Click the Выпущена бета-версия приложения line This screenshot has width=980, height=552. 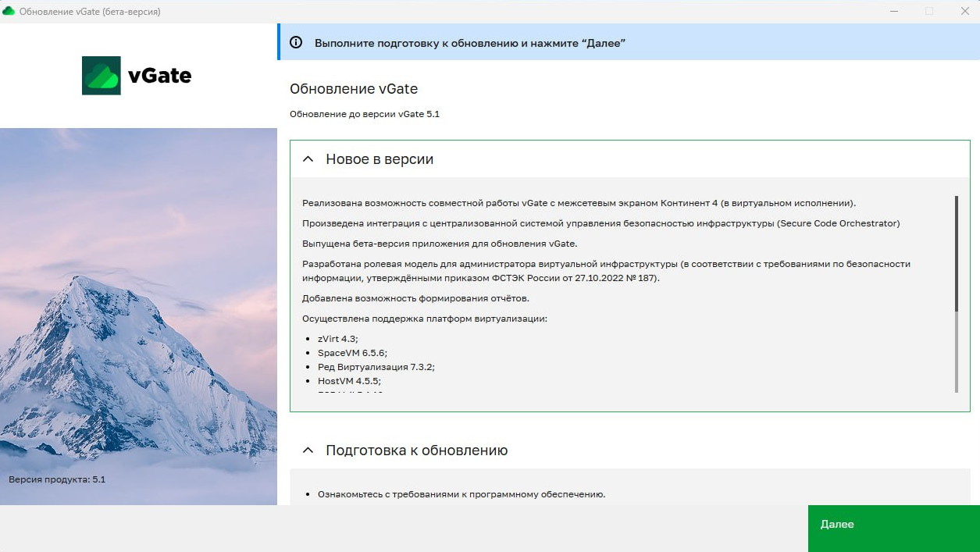tap(440, 244)
